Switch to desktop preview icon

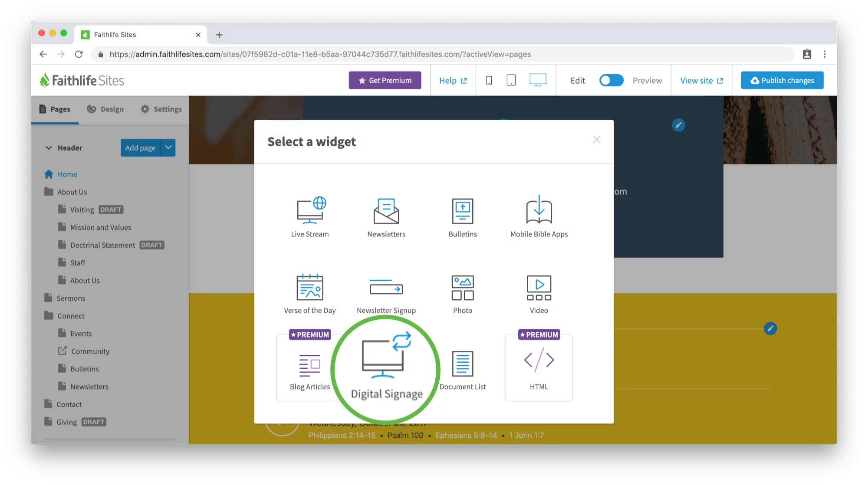click(537, 80)
